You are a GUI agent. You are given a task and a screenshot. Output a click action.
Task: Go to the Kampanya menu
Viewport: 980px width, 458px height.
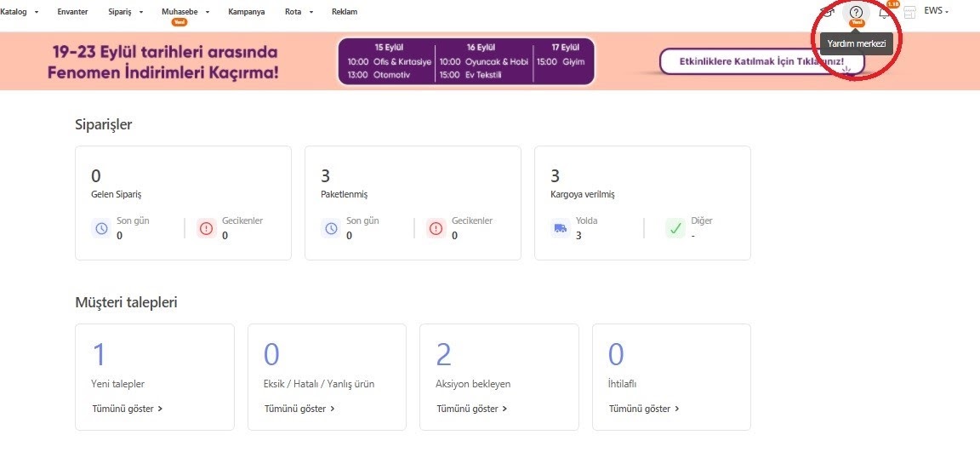coord(247,12)
